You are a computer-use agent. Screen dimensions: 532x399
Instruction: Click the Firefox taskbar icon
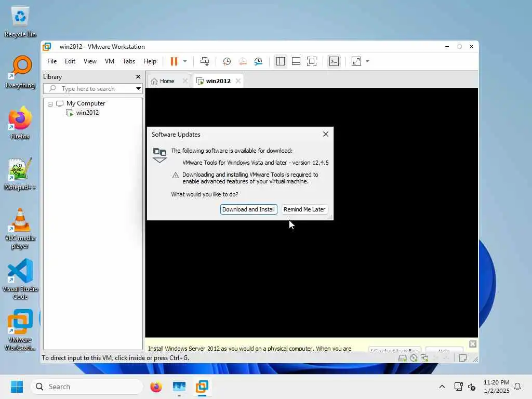pyautogui.click(x=156, y=387)
